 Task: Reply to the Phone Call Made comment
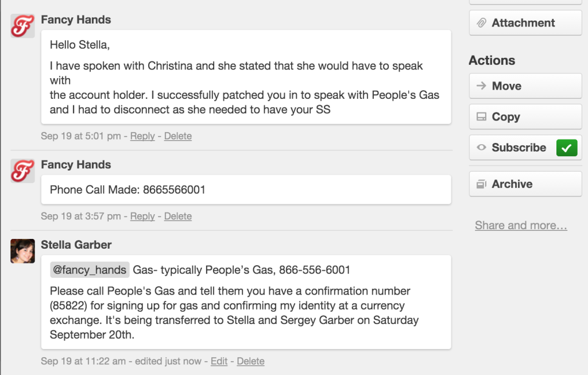(142, 216)
